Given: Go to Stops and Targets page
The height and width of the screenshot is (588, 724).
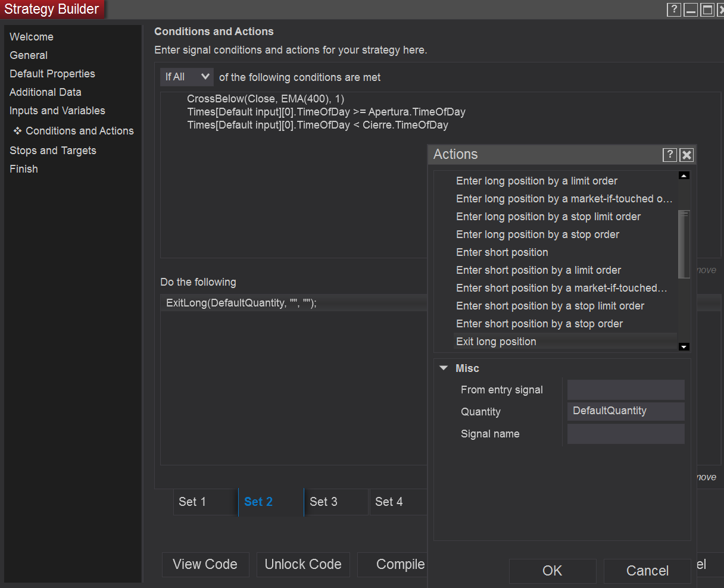Looking at the screenshot, I should (53, 151).
